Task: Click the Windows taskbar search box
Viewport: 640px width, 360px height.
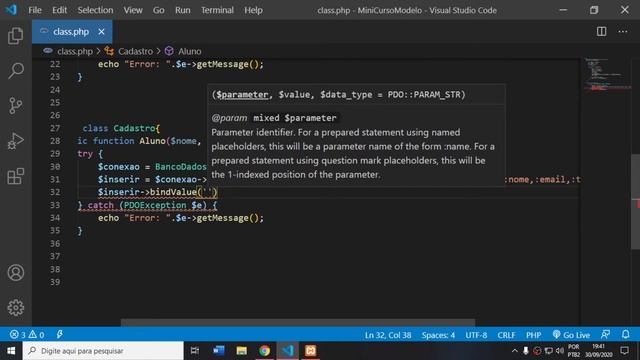Action: coord(103,351)
